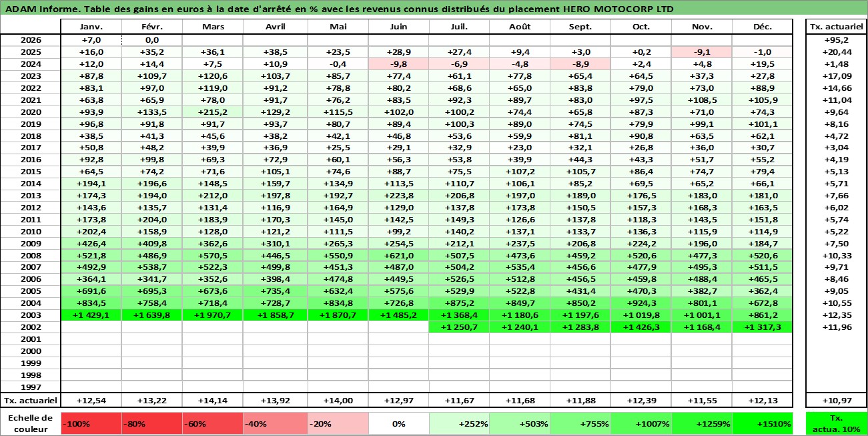Click the Tx. actuariel bottom row label
This screenshot has width=868, height=436.
click(x=31, y=401)
